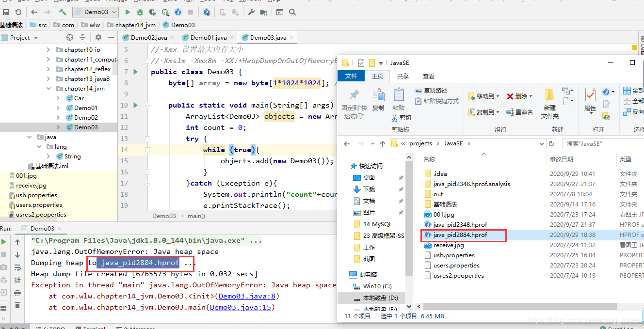Select Demo02 class in project tree
Screen dimensions: 644x329
(x=86, y=117)
